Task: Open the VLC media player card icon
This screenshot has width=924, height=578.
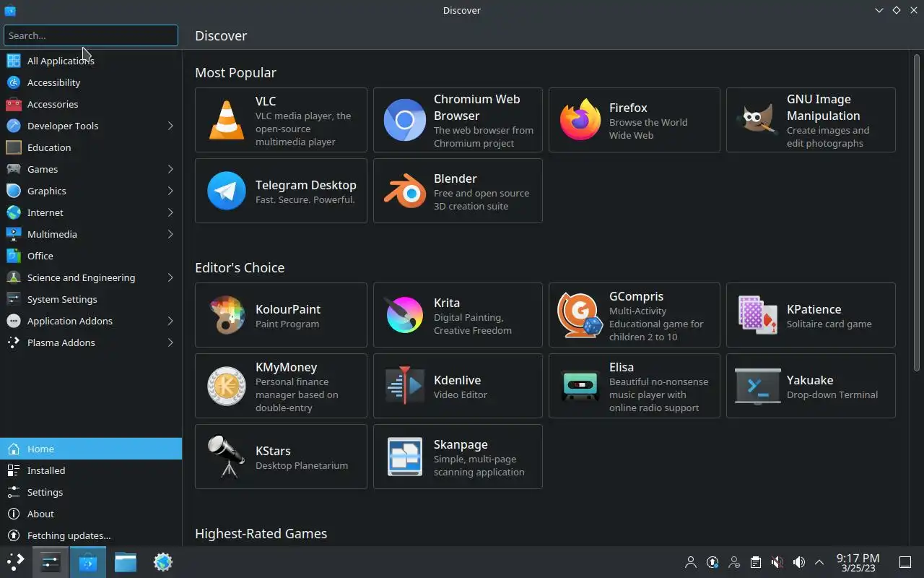Action: click(x=226, y=120)
